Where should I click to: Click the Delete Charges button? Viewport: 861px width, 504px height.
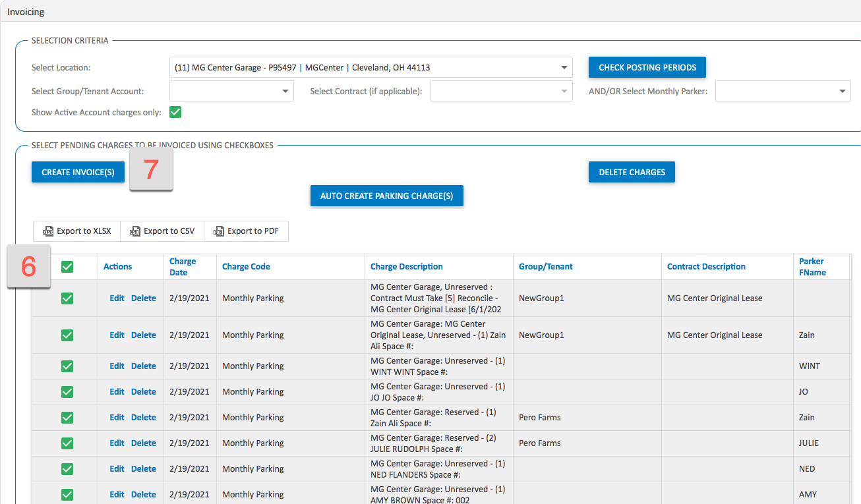coord(631,172)
